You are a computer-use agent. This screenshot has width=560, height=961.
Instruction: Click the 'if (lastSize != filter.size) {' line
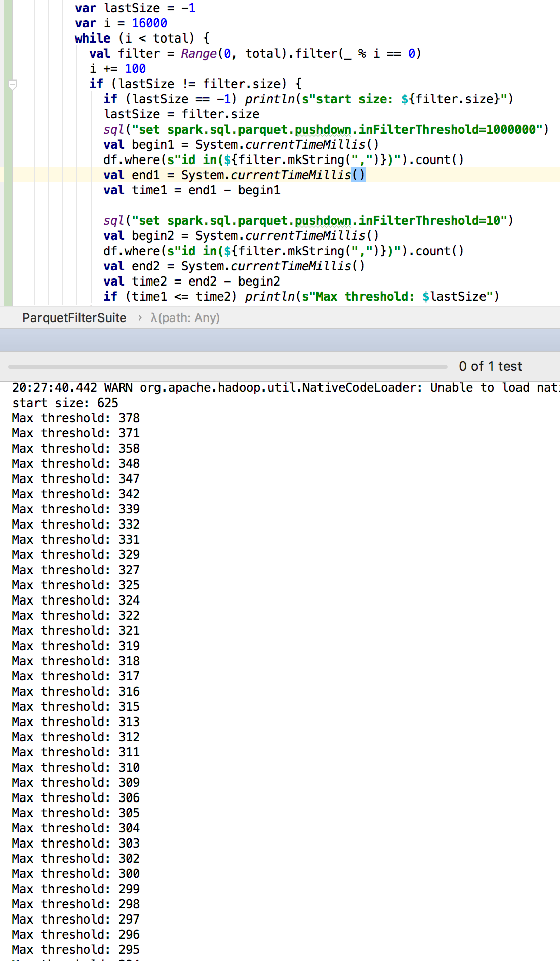point(195,84)
